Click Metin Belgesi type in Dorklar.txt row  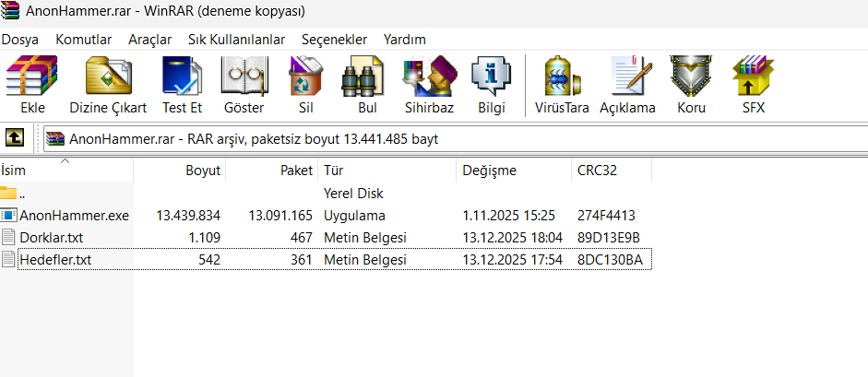364,237
